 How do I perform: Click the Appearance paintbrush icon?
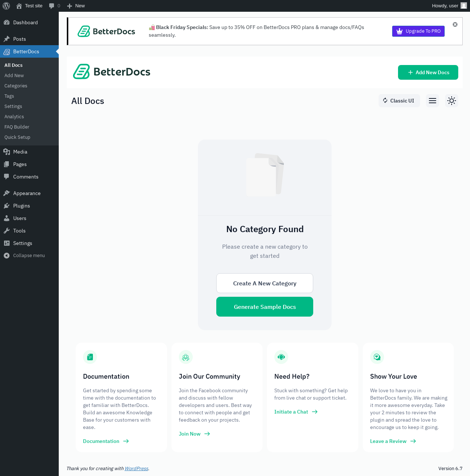click(x=7, y=193)
